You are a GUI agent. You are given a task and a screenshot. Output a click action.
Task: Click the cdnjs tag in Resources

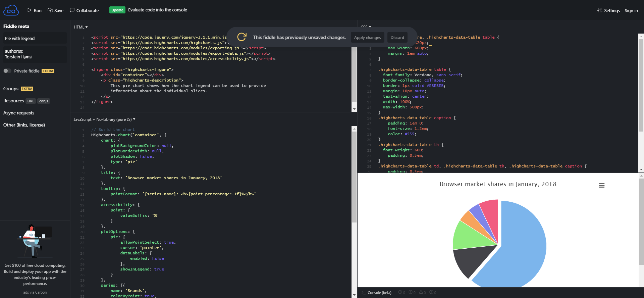[x=44, y=101]
